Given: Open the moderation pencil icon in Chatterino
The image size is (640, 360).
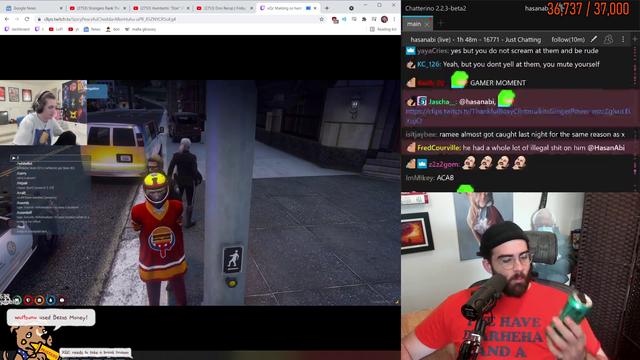Looking at the screenshot, I should coord(594,39).
